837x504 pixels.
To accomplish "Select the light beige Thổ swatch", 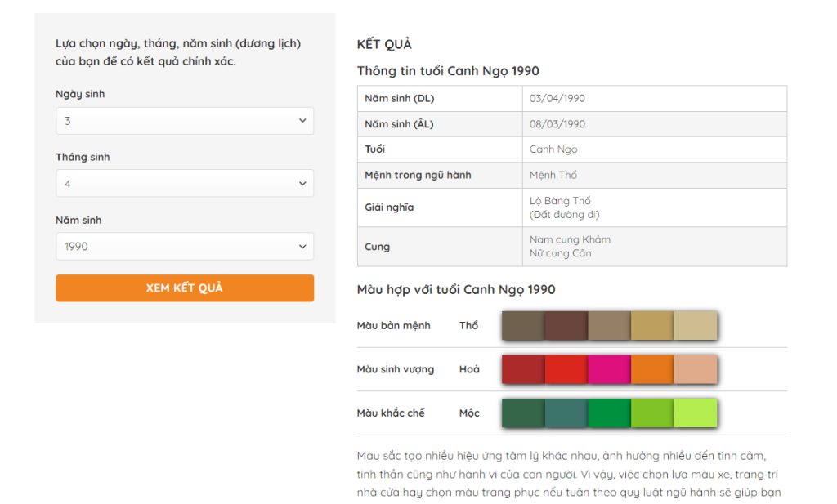I will click(x=696, y=325).
